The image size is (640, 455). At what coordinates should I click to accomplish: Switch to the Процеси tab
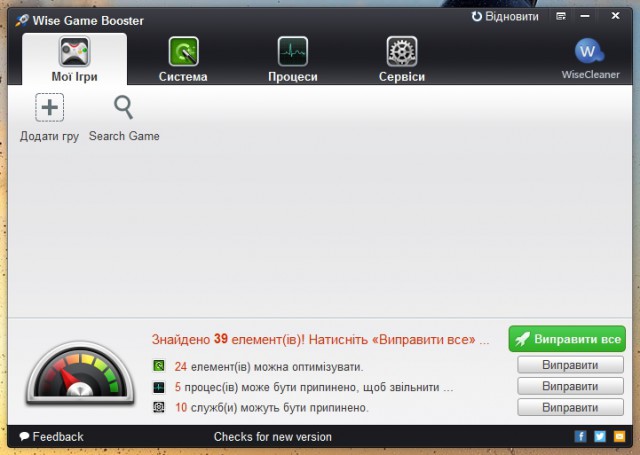[293, 59]
